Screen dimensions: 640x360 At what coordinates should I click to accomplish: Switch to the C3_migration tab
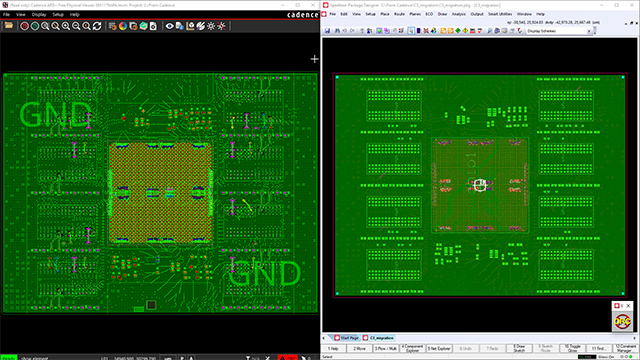(x=379, y=338)
